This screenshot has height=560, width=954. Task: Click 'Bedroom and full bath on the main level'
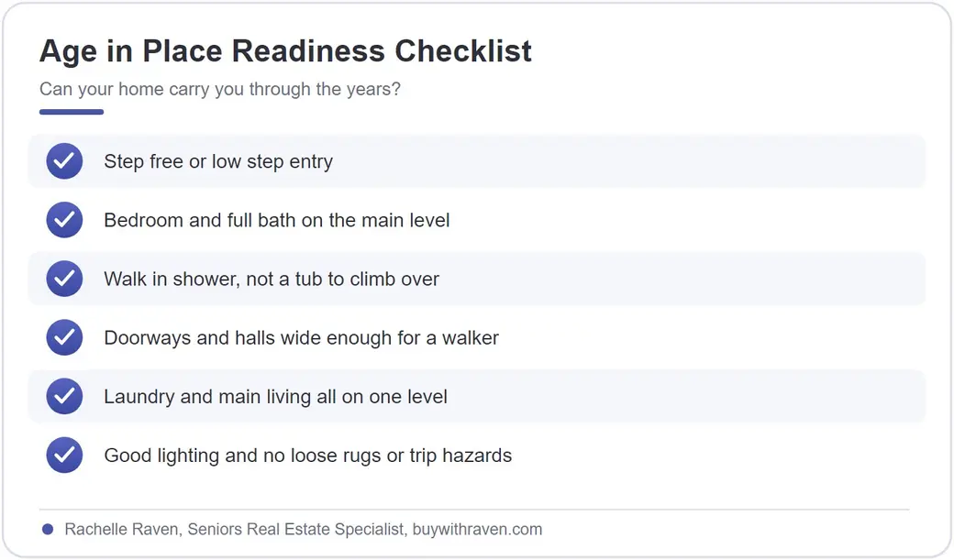point(277,220)
